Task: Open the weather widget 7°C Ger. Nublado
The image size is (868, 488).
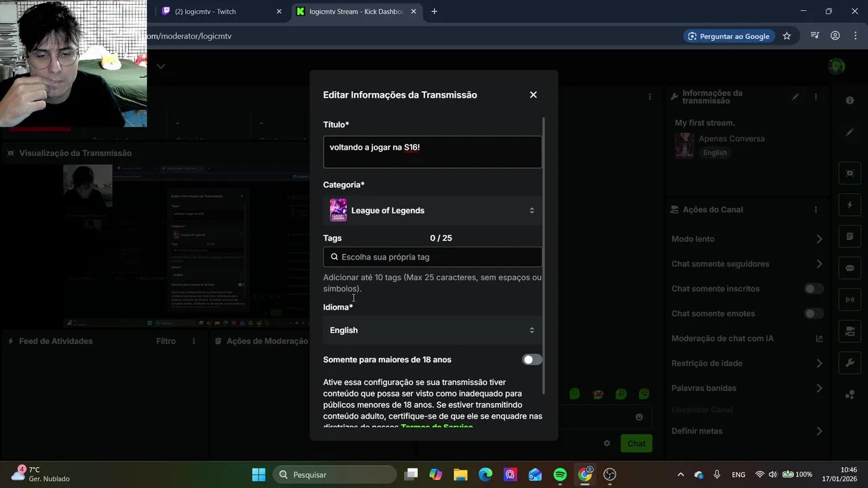Action: click(41, 474)
